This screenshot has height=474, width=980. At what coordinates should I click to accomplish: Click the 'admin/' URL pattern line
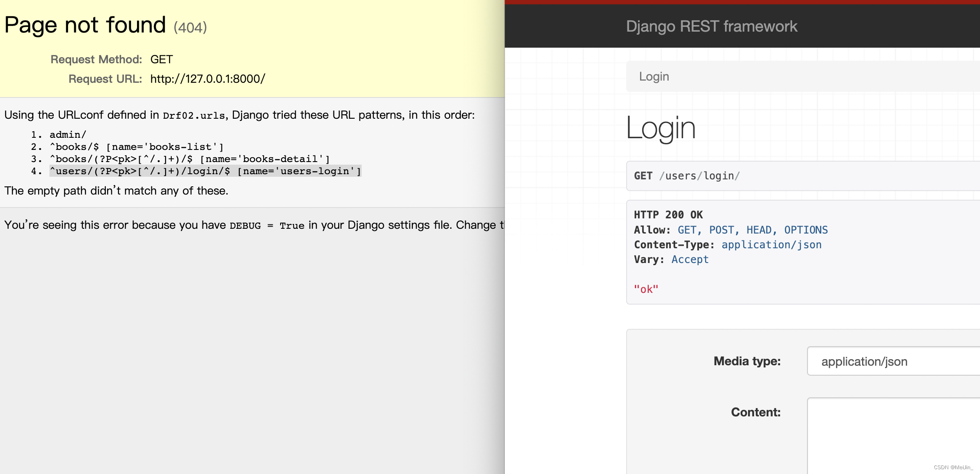(x=68, y=135)
